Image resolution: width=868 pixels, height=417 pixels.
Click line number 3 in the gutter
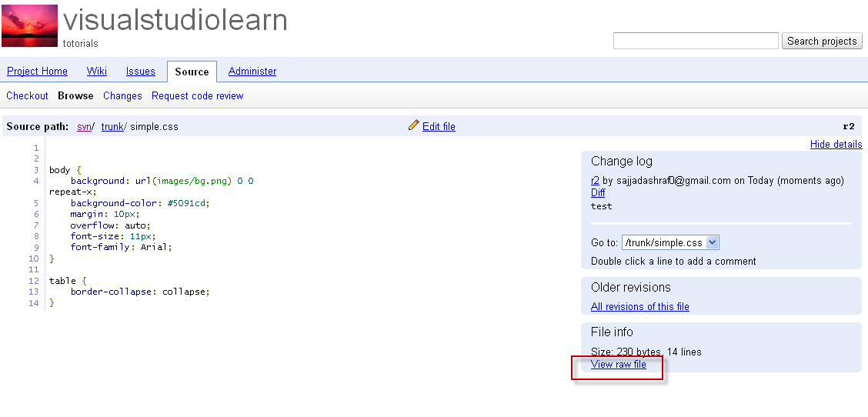36,170
